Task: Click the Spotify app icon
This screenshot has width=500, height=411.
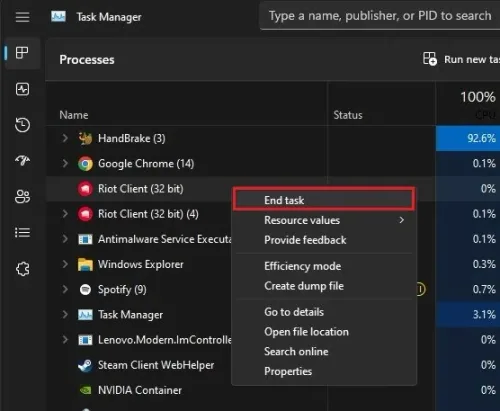Action: click(x=85, y=290)
